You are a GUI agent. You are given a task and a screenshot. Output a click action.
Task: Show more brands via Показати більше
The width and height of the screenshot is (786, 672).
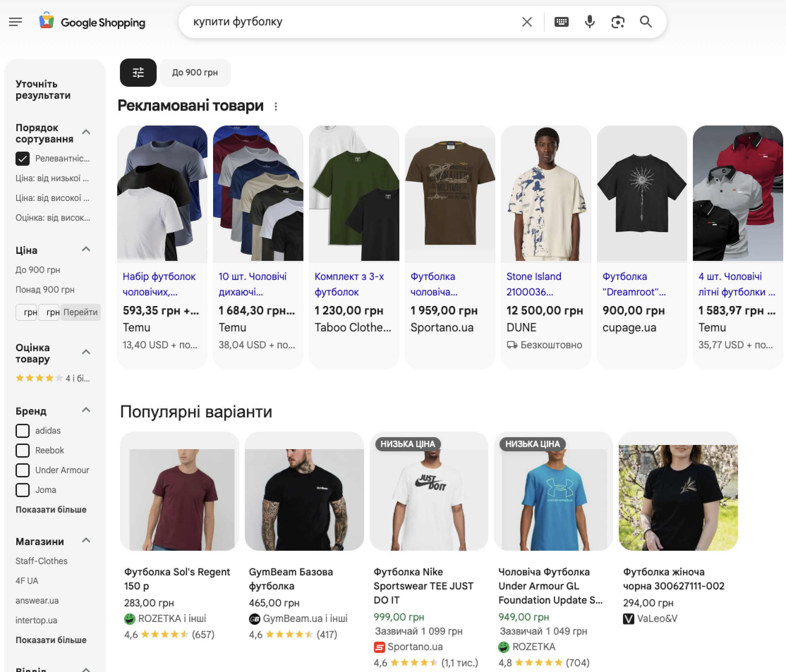pos(51,509)
